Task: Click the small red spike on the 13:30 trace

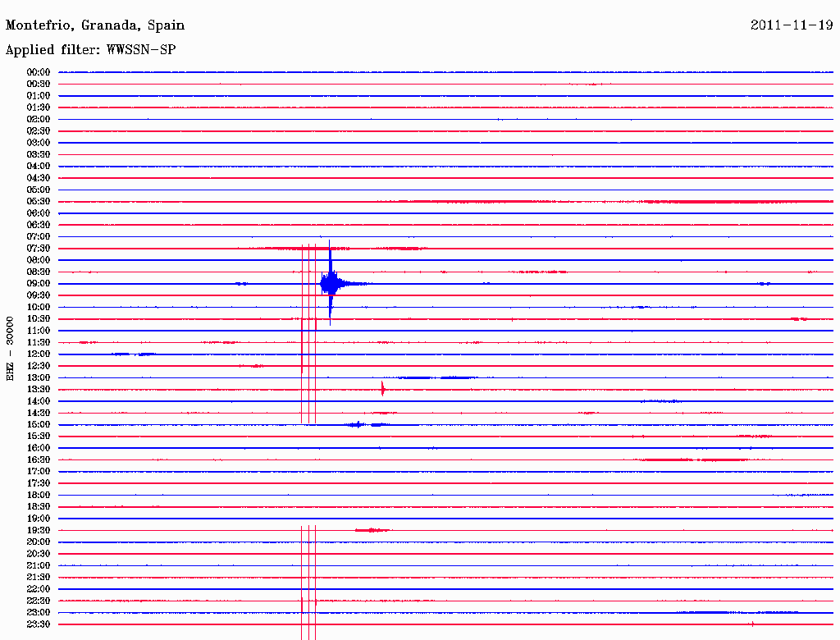Action: pos(382,389)
